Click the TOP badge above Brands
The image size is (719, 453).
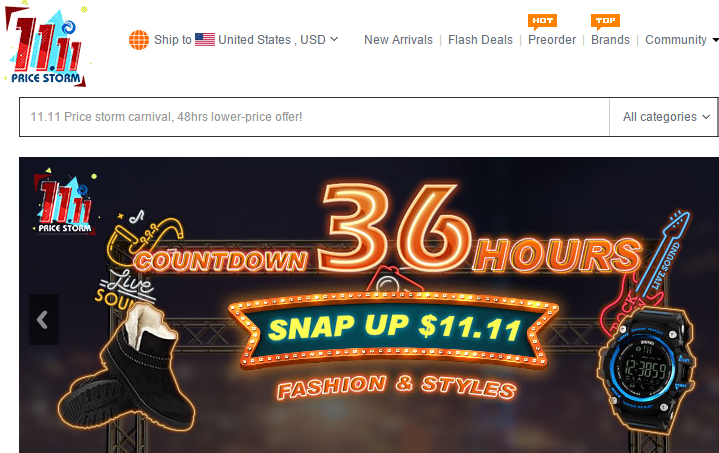[605, 21]
